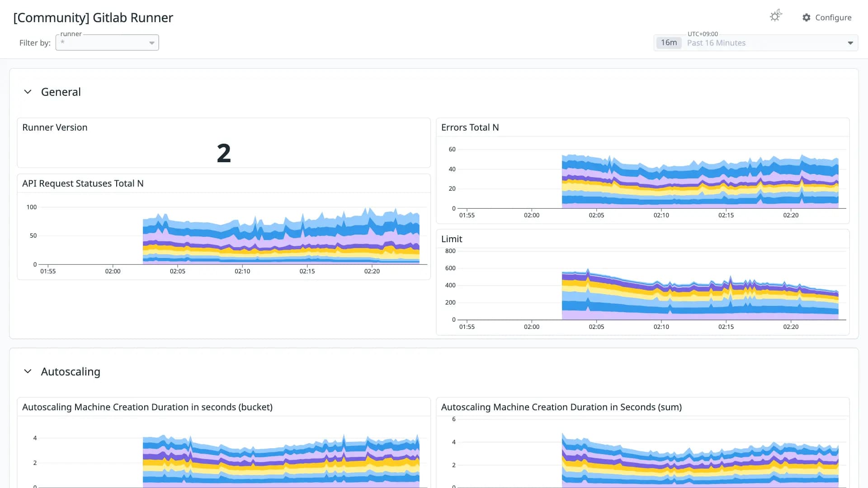Screen dimensions: 868x488
Task: Open the Configure settings
Action: (827, 18)
